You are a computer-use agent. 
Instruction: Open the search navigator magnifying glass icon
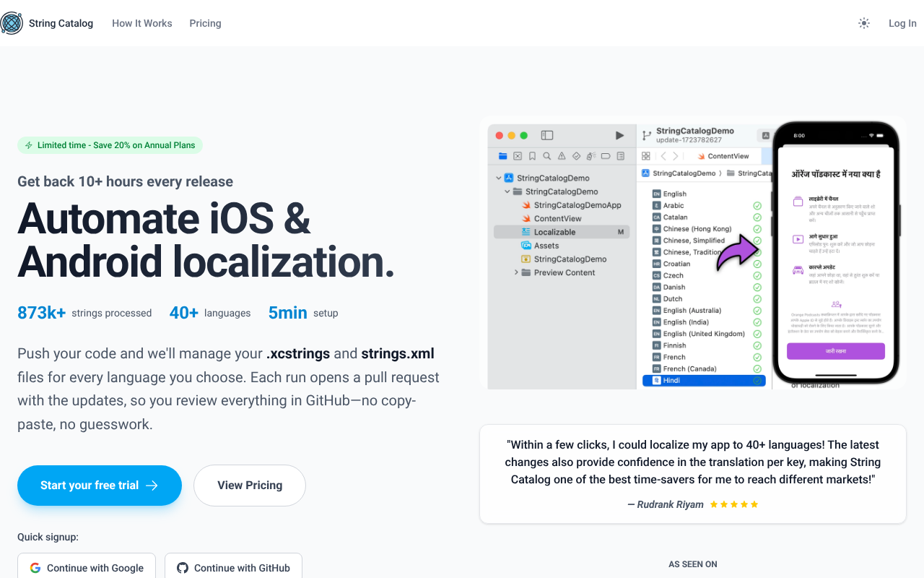pyautogui.click(x=546, y=155)
